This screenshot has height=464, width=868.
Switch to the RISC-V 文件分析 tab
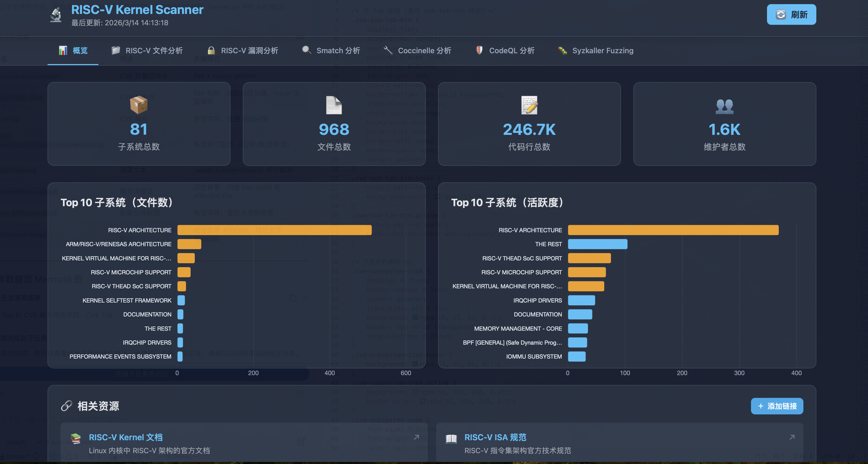[x=147, y=51]
